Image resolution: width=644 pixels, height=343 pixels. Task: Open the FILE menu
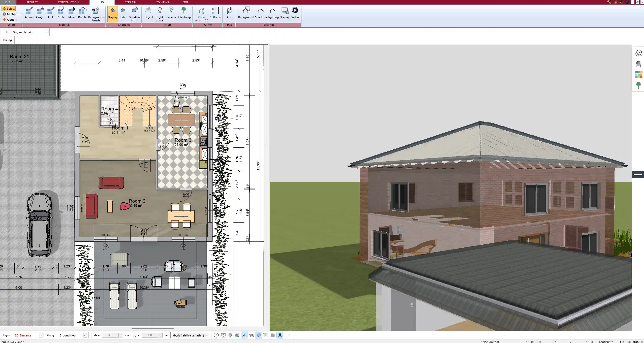[x=8, y=2]
